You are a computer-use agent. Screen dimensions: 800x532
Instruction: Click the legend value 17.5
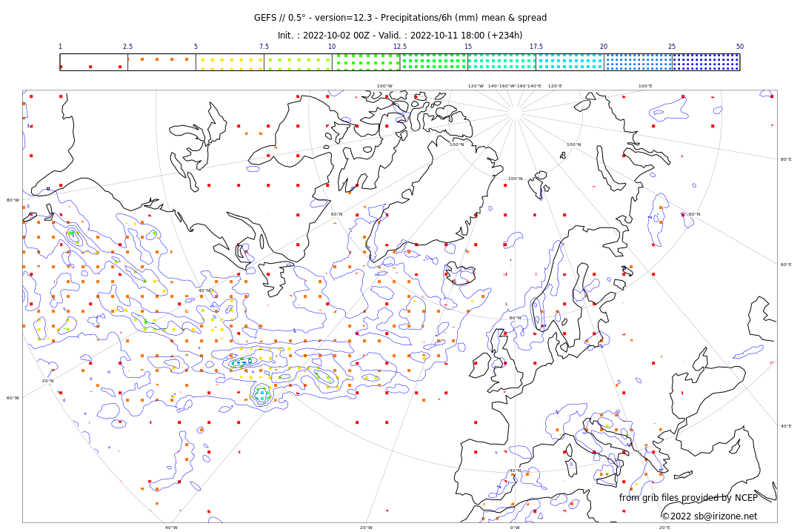pos(536,47)
